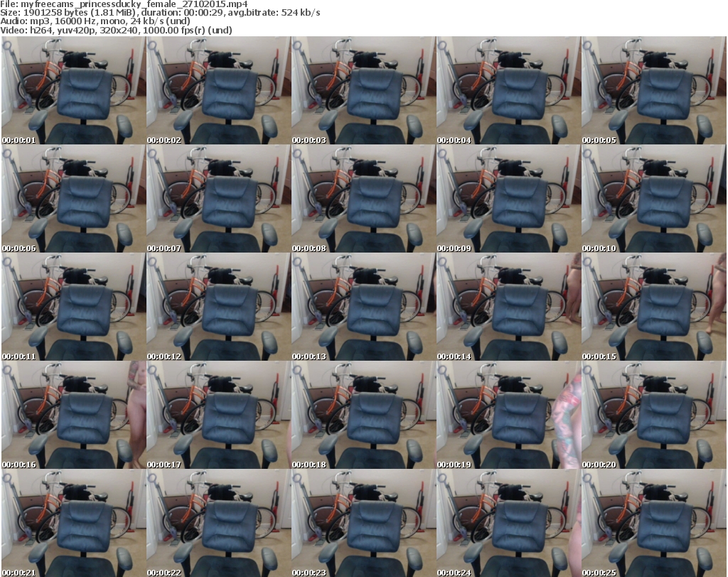This screenshot has height=577, width=728.
Task: Select the thumbnail at 00:00:03
Action: (363, 90)
